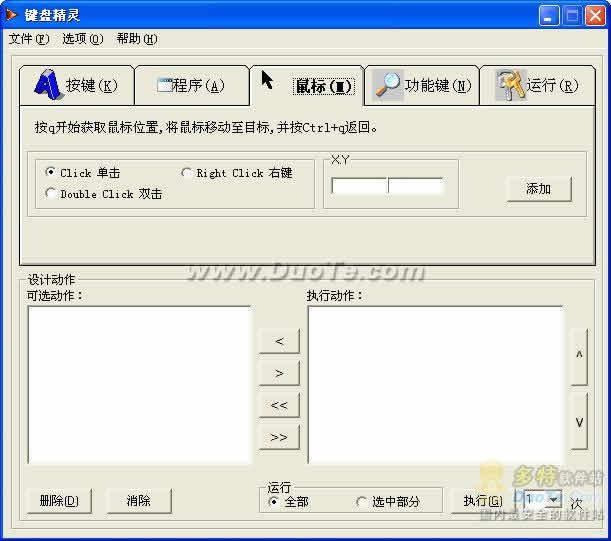Open the 运行(R) tab

point(537,85)
